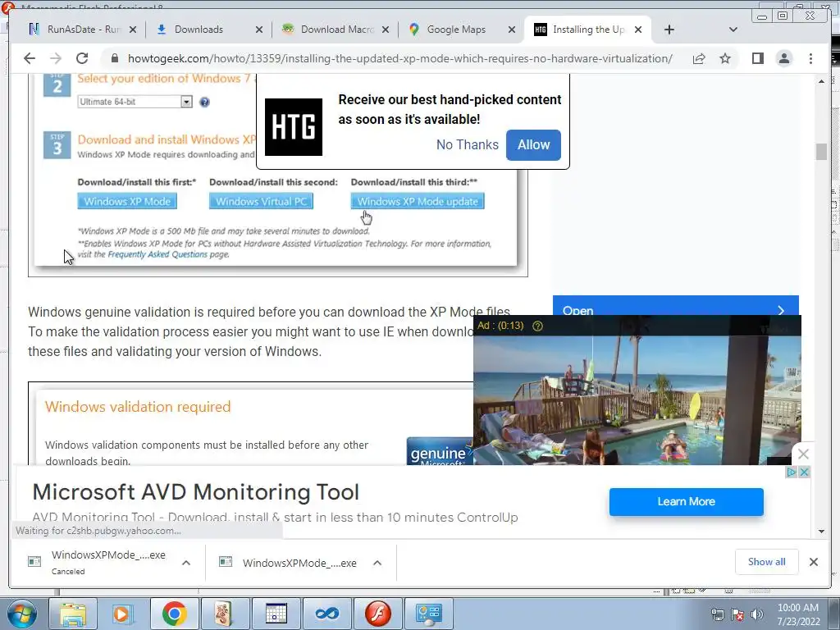The image size is (840, 630).
Task: Click the scrollbar up arrow
Action: [x=821, y=81]
